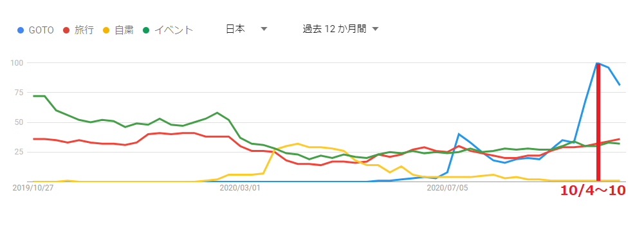Select the GOTO legend label
This screenshot has width=644, height=242.
(x=41, y=30)
